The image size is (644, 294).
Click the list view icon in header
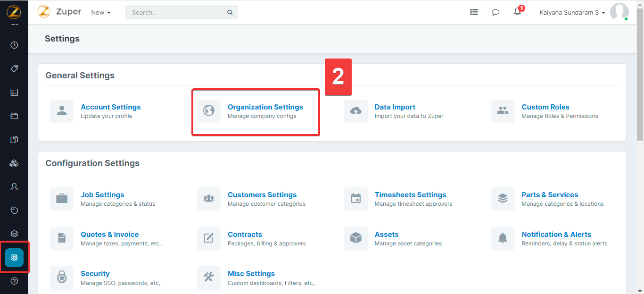474,12
